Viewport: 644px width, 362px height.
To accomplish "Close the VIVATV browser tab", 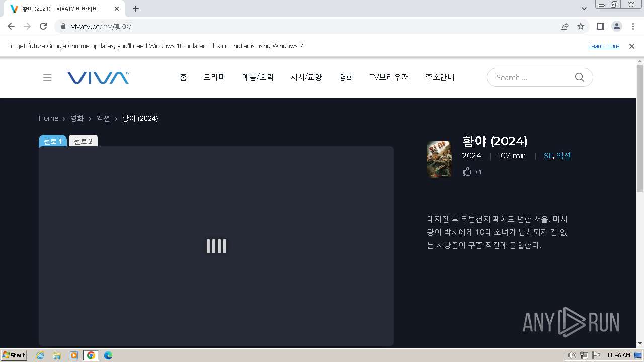I will [117, 9].
